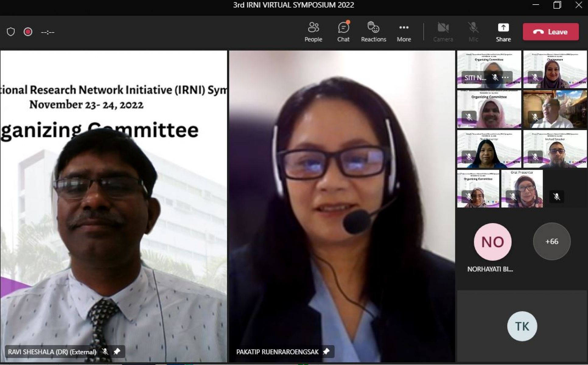The width and height of the screenshot is (588, 365).
Task: Click the PAKATIP RUENRAROENGSAK name label
Action: tap(278, 352)
